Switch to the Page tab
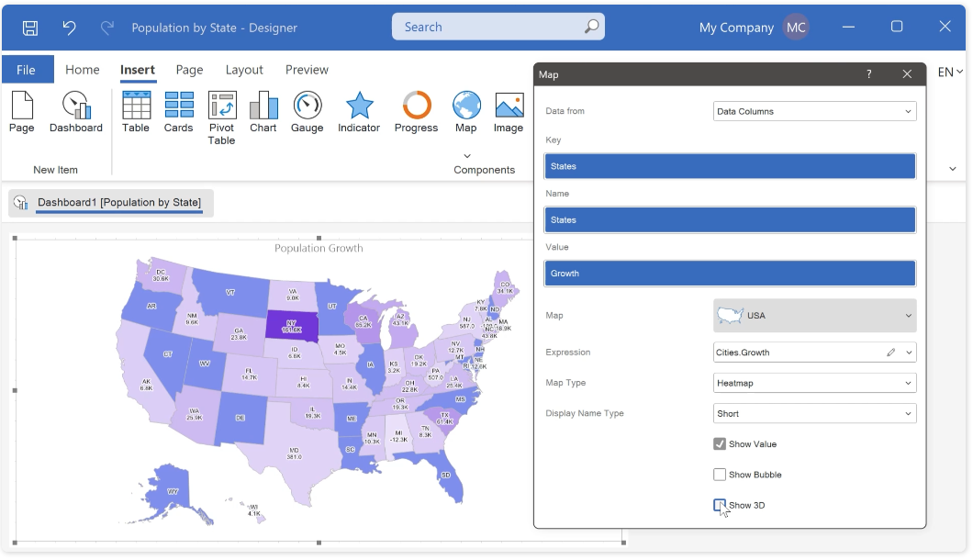 [x=189, y=70]
